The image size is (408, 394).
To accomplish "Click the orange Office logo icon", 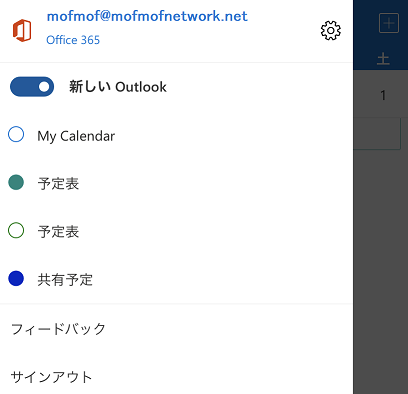I will 22,31.
